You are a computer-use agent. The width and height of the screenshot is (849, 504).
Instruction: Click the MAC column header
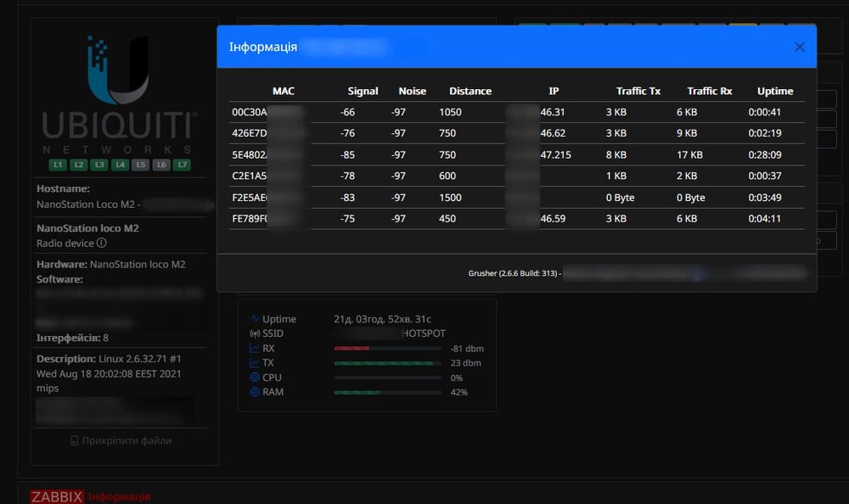tap(283, 91)
